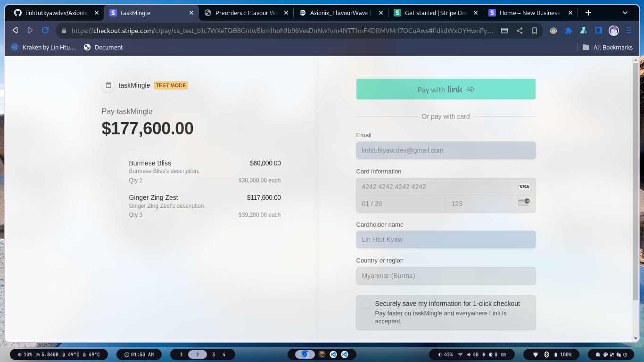Open the Document bookmark
Viewport: 644px width, 362px height.
(x=103, y=47)
